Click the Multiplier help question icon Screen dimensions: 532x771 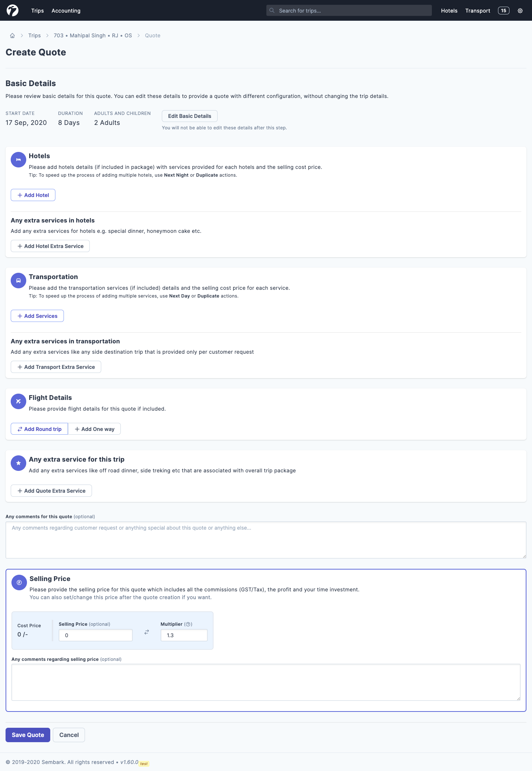tap(188, 624)
